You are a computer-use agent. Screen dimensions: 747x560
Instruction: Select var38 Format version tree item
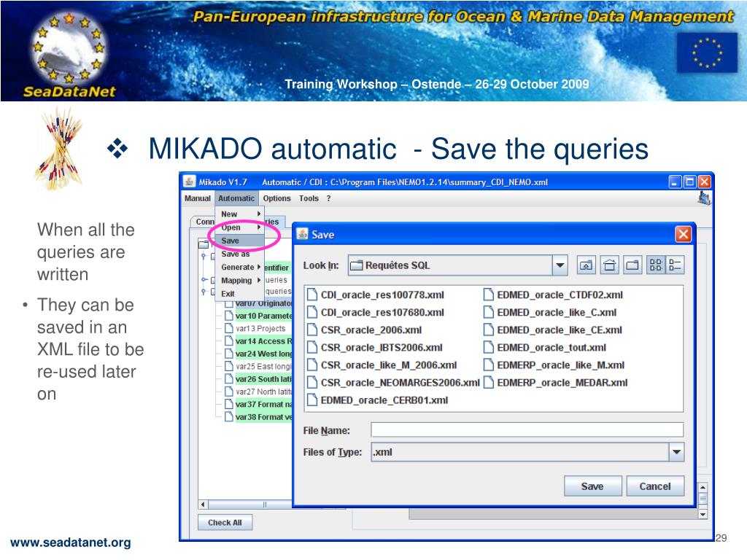click(259, 417)
